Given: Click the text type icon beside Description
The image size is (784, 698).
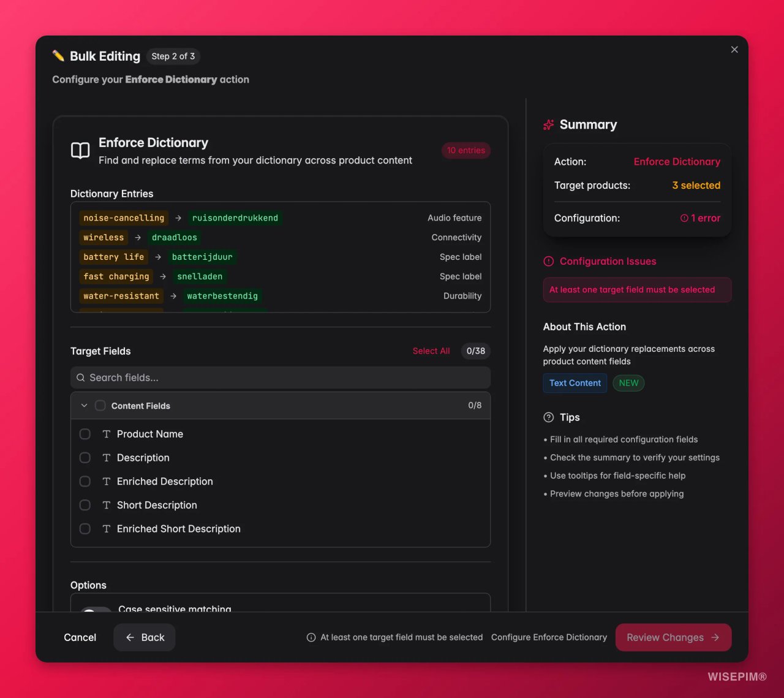Looking at the screenshot, I should pyautogui.click(x=107, y=458).
